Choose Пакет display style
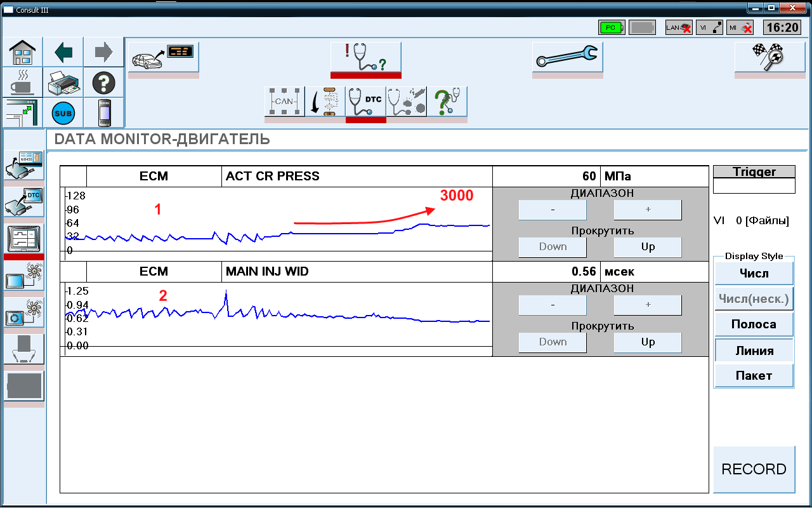 (x=754, y=376)
